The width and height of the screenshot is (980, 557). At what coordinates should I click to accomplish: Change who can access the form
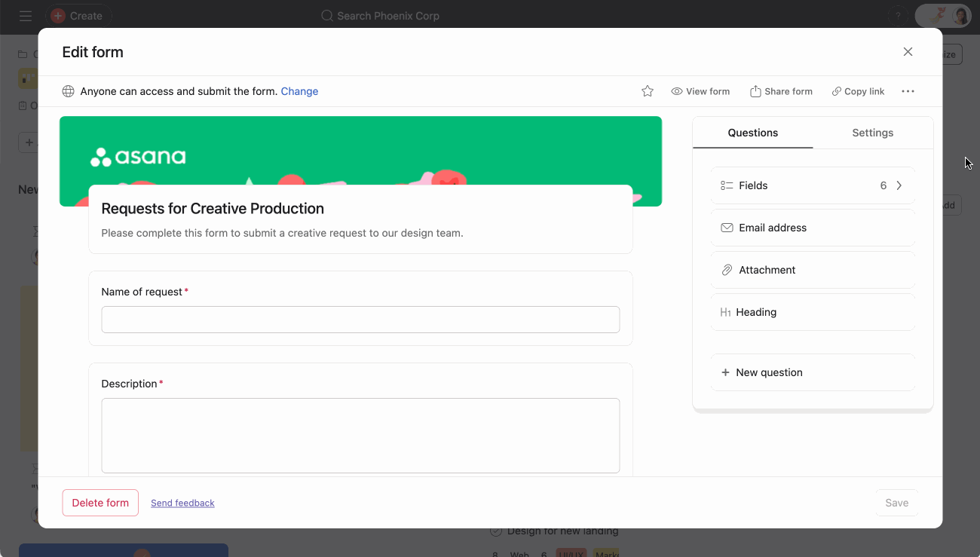299,90
